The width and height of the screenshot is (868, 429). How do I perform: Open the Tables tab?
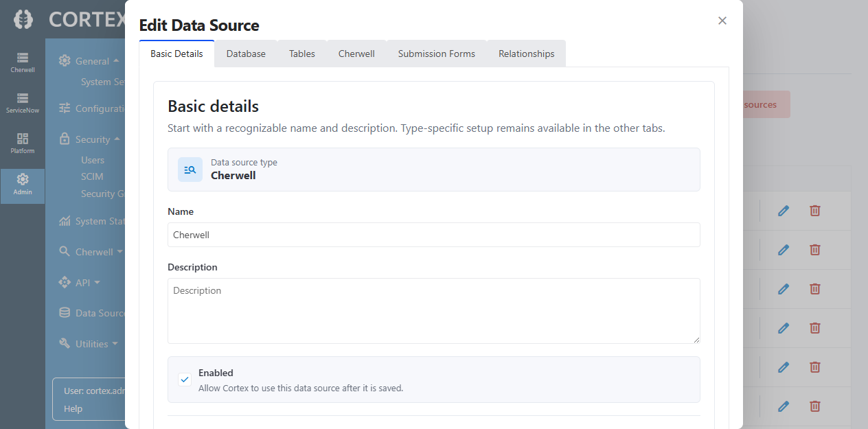[x=302, y=54]
